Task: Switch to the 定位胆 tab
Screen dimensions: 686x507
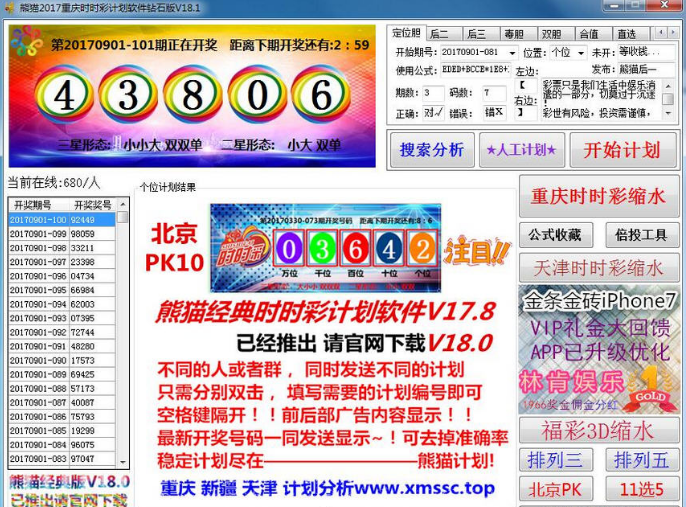Action: 406,32
